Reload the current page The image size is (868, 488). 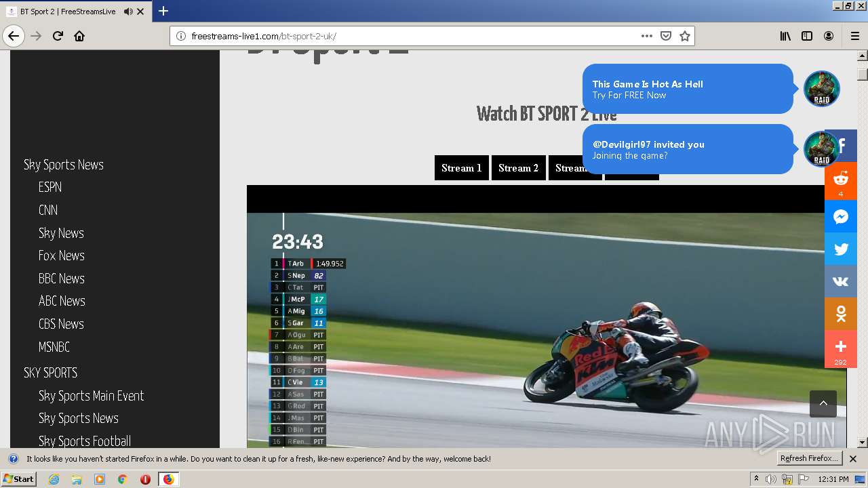58,36
